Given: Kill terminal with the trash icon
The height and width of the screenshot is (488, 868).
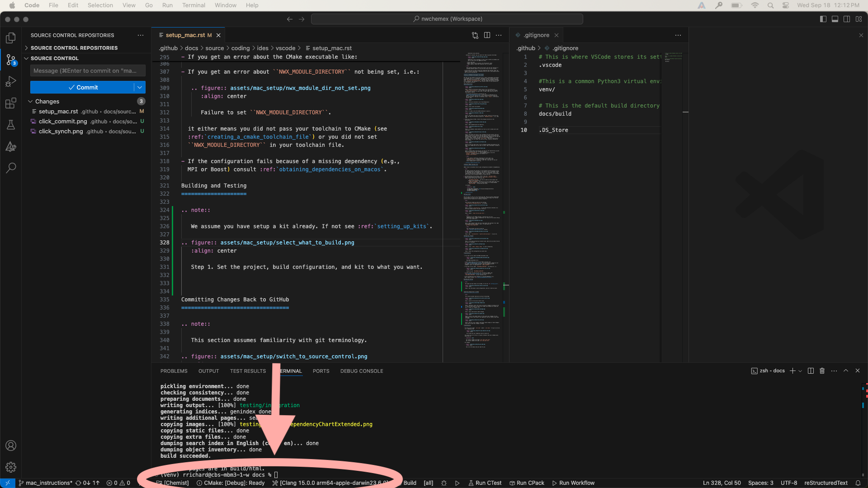Looking at the screenshot, I should tap(822, 371).
